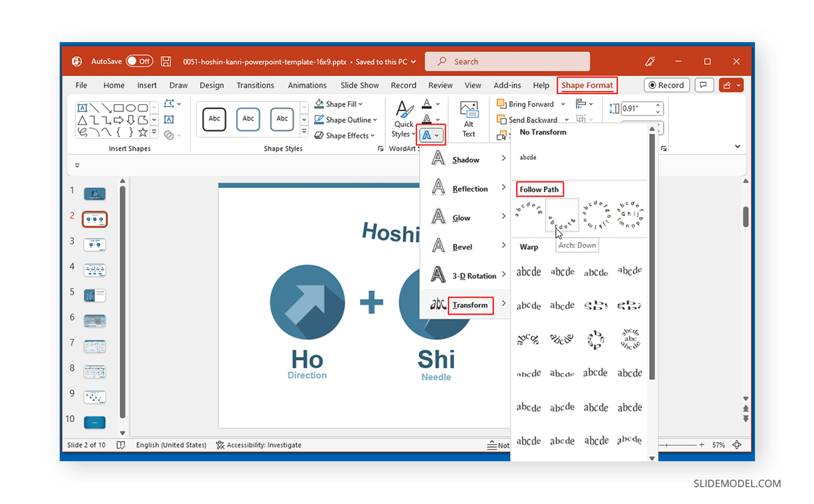Click the Search box in title bar
Screen dimensions: 814x504
click(507, 62)
